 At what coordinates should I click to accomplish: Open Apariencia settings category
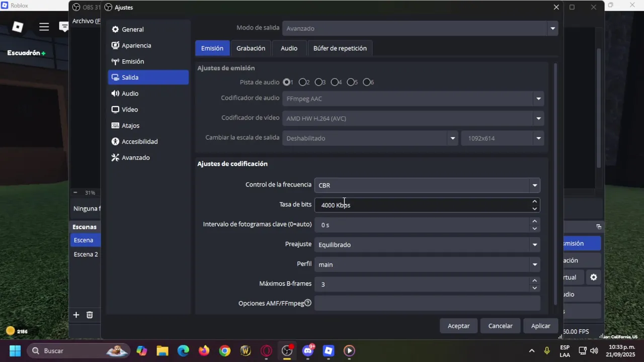coord(148,45)
